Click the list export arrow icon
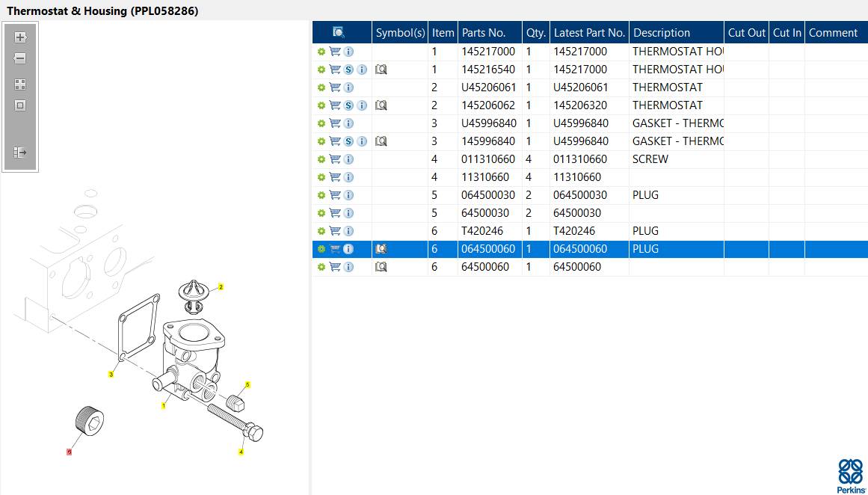 pos(20,153)
